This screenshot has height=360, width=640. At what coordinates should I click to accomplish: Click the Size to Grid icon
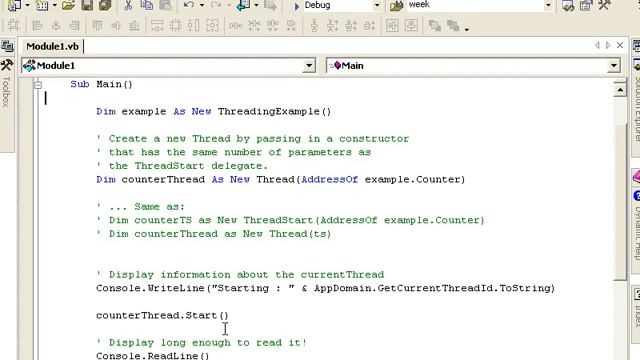click(x=176, y=25)
